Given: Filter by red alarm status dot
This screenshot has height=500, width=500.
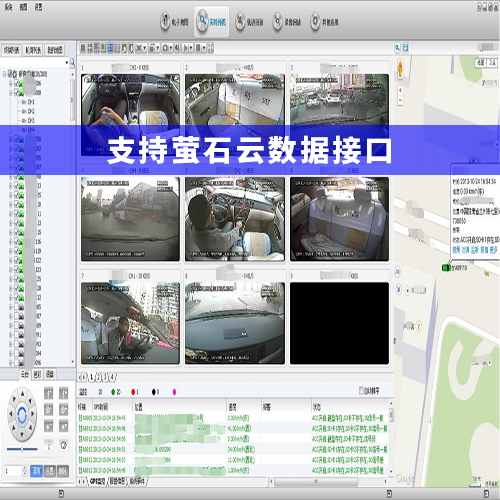Looking at the screenshot, I should [133, 392].
